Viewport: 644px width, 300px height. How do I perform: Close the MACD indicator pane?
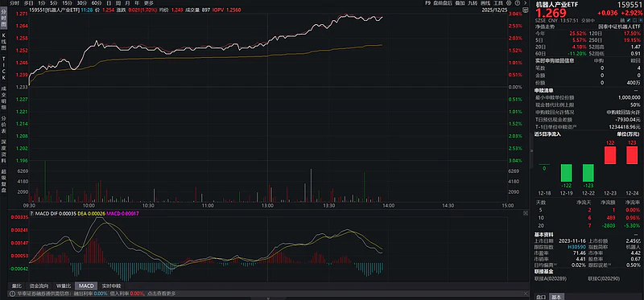[526, 213]
